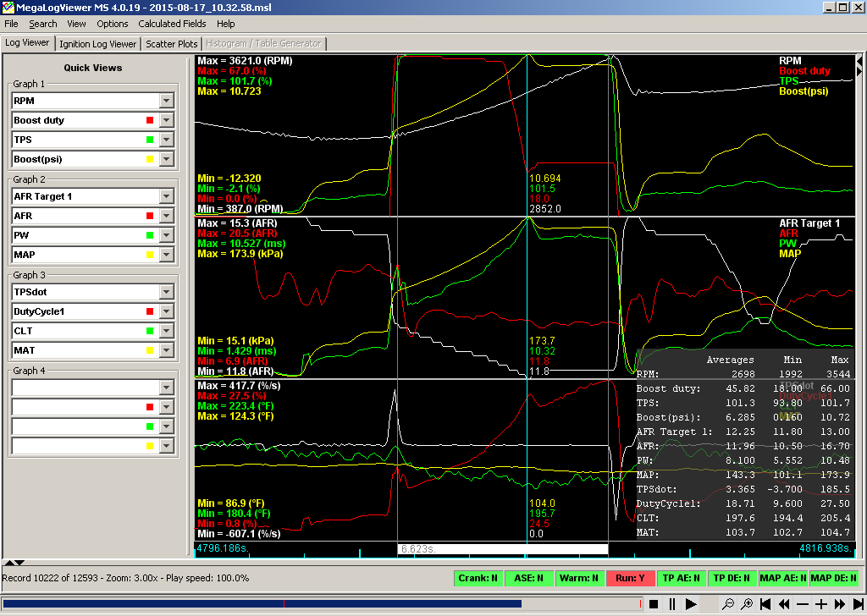Click the rewind double-arrow button
The height and width of the screenshot is (616, 867).
click(784, 604)
